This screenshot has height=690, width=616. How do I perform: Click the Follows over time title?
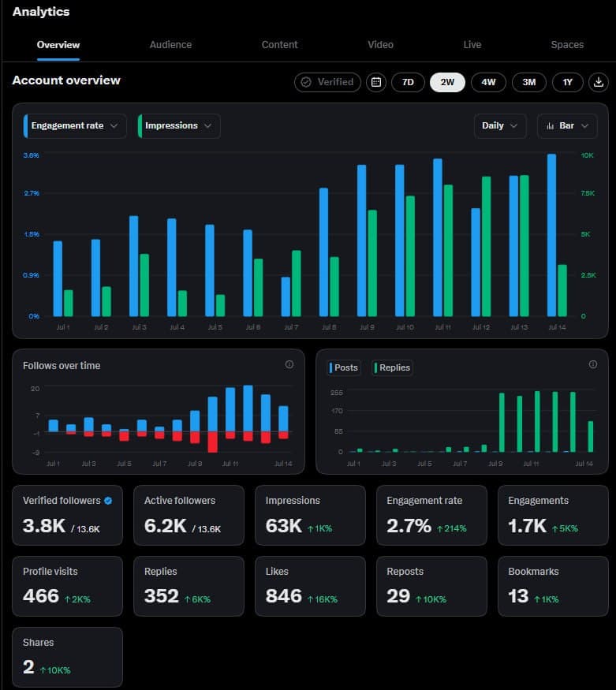(62, 366)
